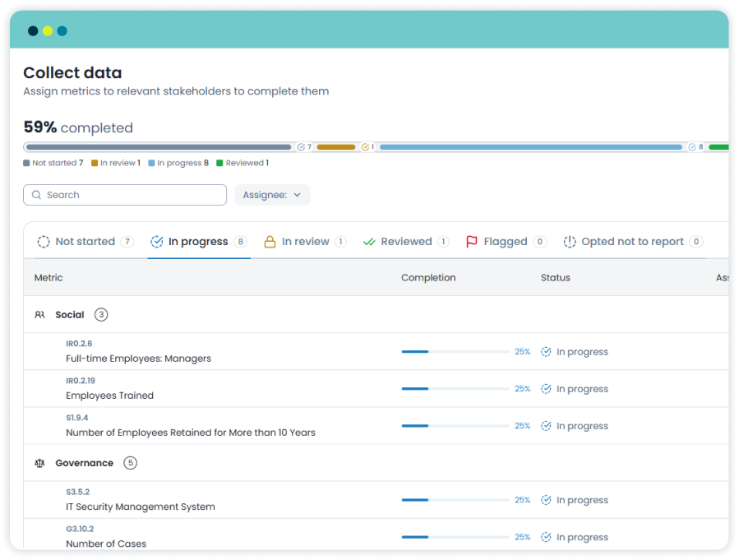Click the gray Not started progress segment
This screenshot has height=560, width=739.
tap(159, 147)
